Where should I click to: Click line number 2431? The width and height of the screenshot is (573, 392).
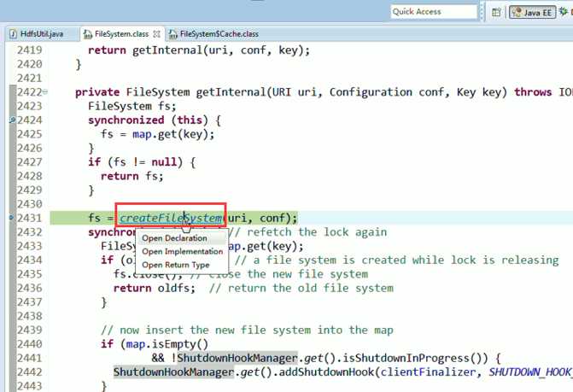point(30,218)
